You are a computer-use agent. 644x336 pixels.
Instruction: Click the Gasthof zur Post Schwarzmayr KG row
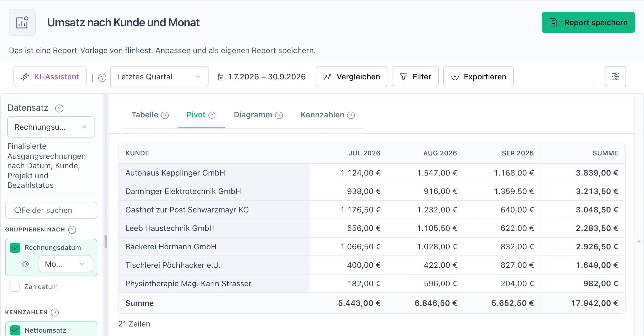pyautogui.click(x=372, y=210)
